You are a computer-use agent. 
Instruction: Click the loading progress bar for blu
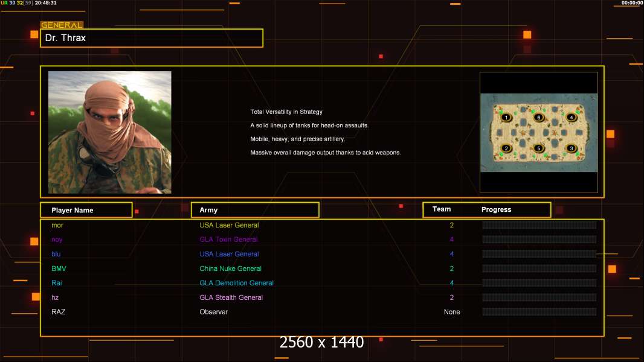coord(539,254)
